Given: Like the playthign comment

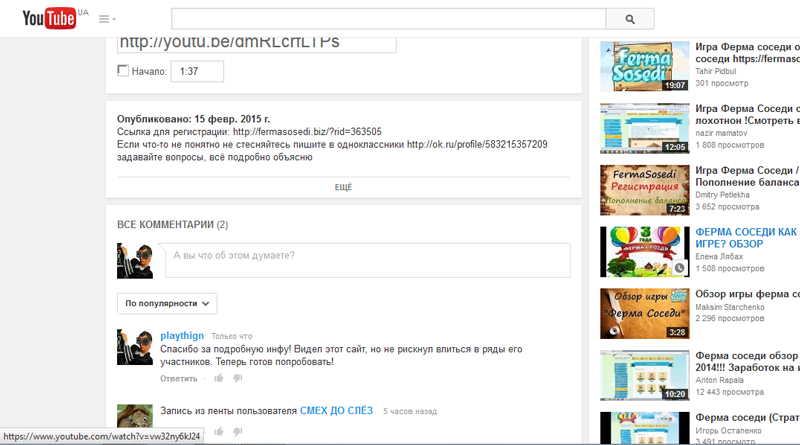Looking at the screenshot, I should [x=219, y=378].
